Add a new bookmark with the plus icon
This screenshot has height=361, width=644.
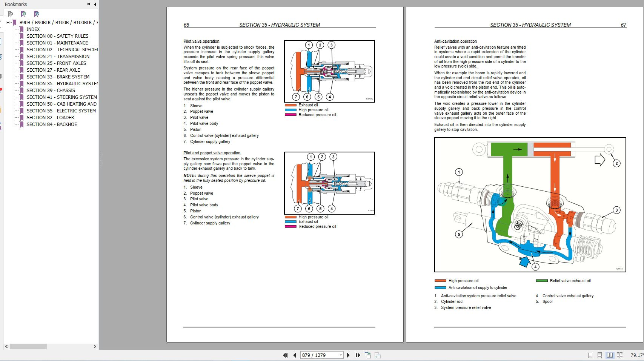pyautogui.click(x=23, y=14)
